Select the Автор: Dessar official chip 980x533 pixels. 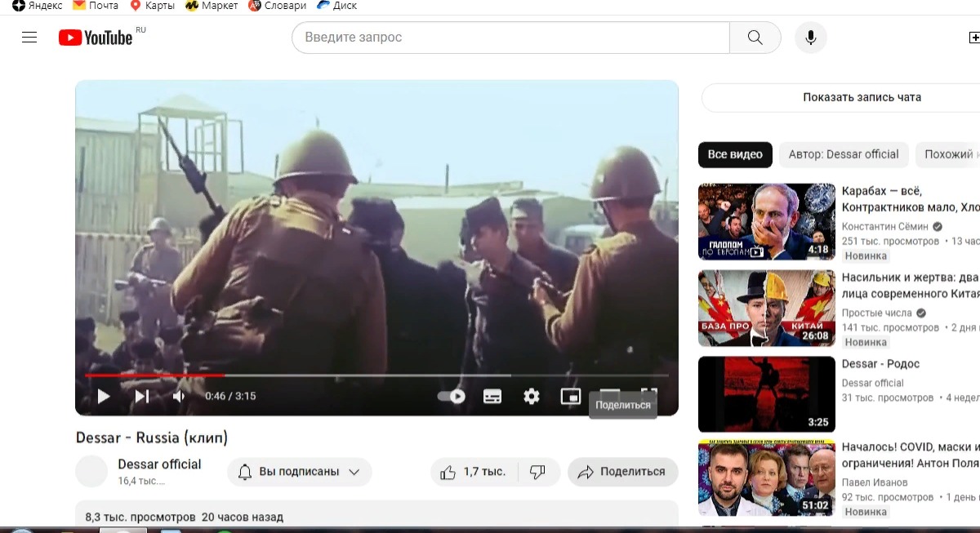point(844,154)
